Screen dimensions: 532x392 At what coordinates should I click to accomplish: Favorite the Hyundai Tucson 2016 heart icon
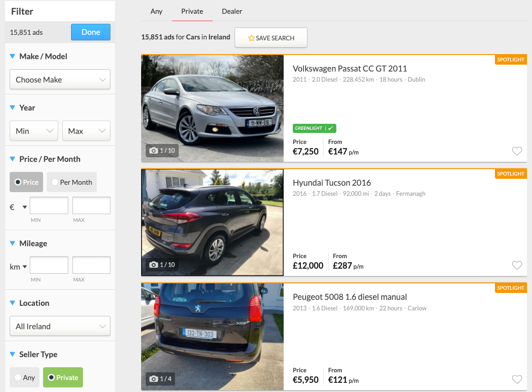[x=517, y=265]
